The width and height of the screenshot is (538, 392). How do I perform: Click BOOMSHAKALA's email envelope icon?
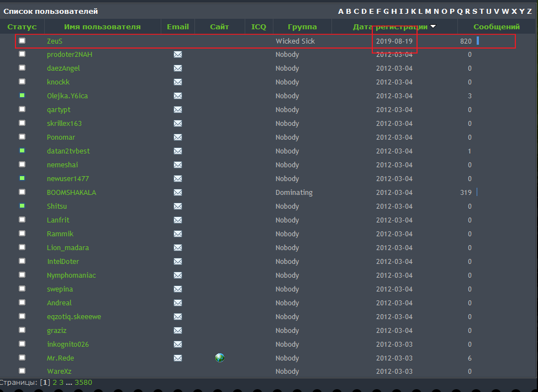[178, 192]
